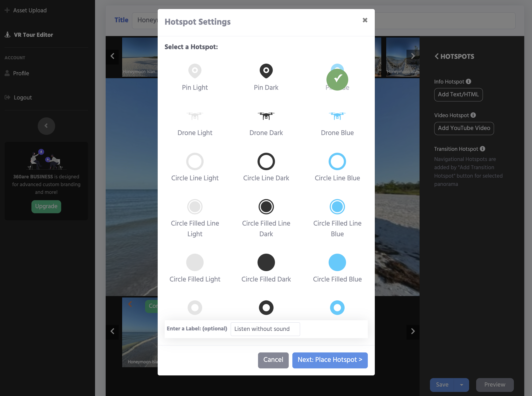Open the Profile menu item
The height and width of the screenshot is (396, 532).
(x=21, y=73)
